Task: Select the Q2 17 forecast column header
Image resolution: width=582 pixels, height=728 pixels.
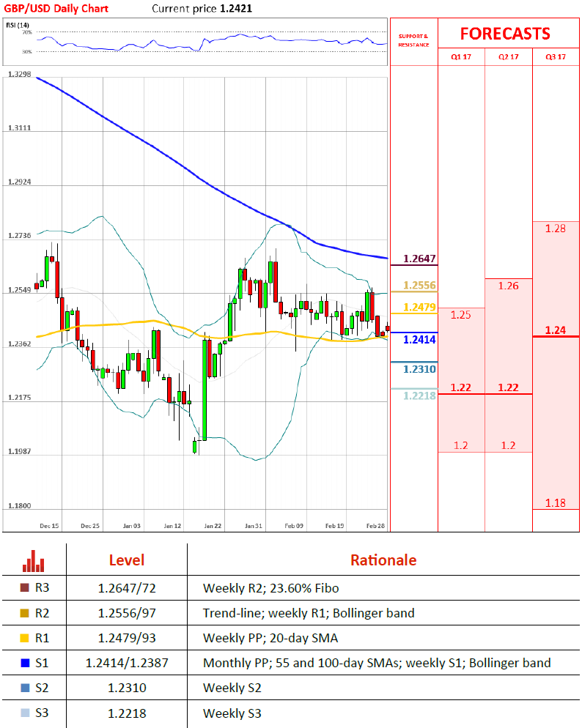Action: pyautogui.click(x=508, y=56)
